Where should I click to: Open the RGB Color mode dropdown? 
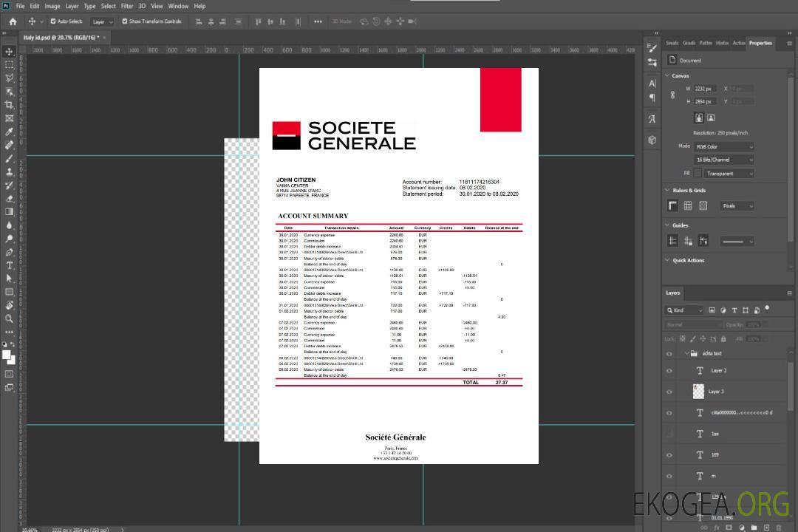723,147
